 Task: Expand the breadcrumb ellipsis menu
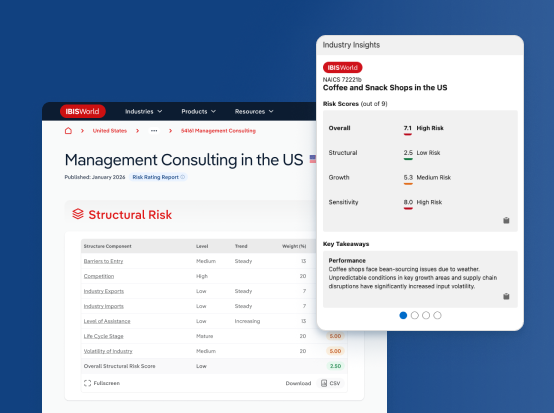click(154, 131)
